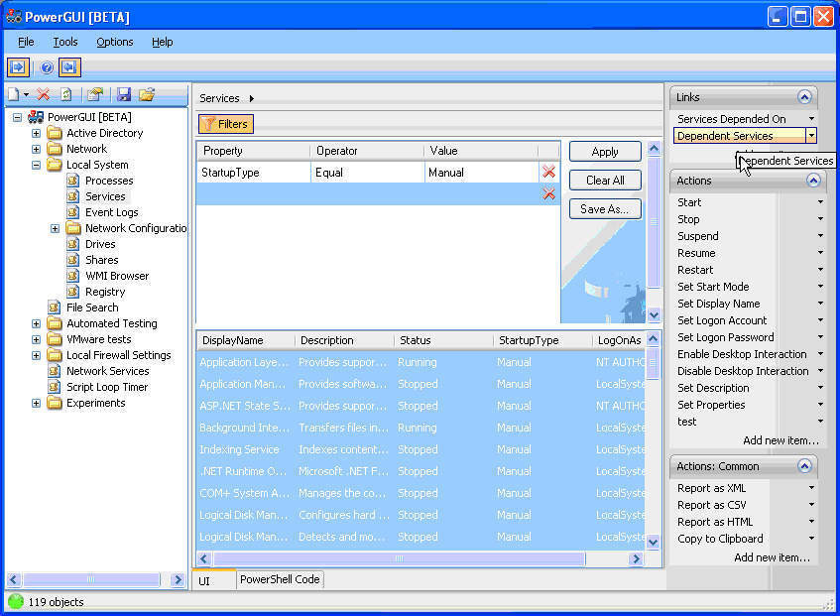Open the Services Depended On dropdown
This screenshot has width=840, height=616.
point(811,117)
